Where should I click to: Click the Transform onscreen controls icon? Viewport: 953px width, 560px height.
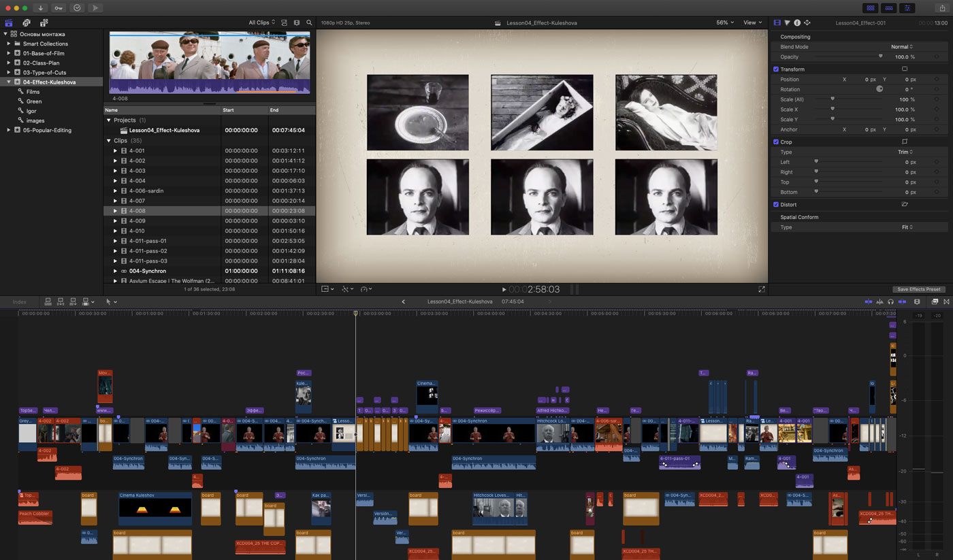(x=905, y=69)
